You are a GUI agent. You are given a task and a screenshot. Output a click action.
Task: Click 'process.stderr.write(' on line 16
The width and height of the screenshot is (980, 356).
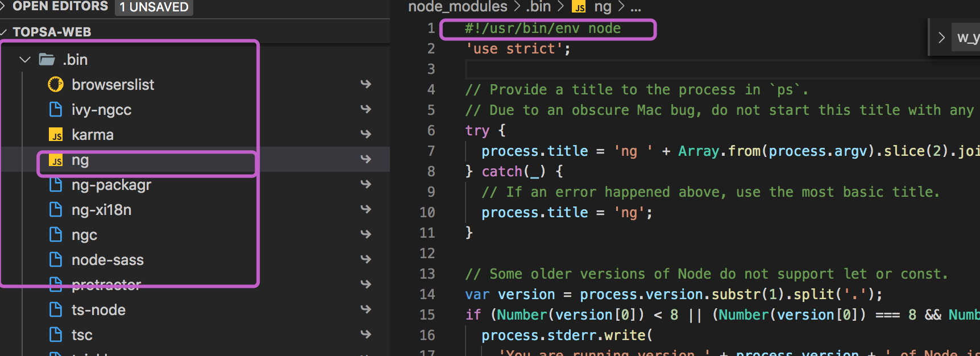[567, 336]
